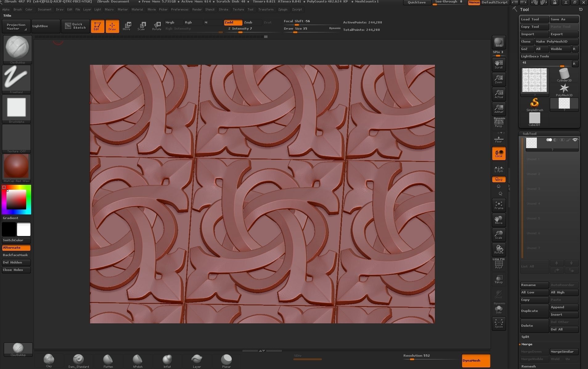Pick the Flatten brush
The image size is (588, 369).
pos(108,361)
